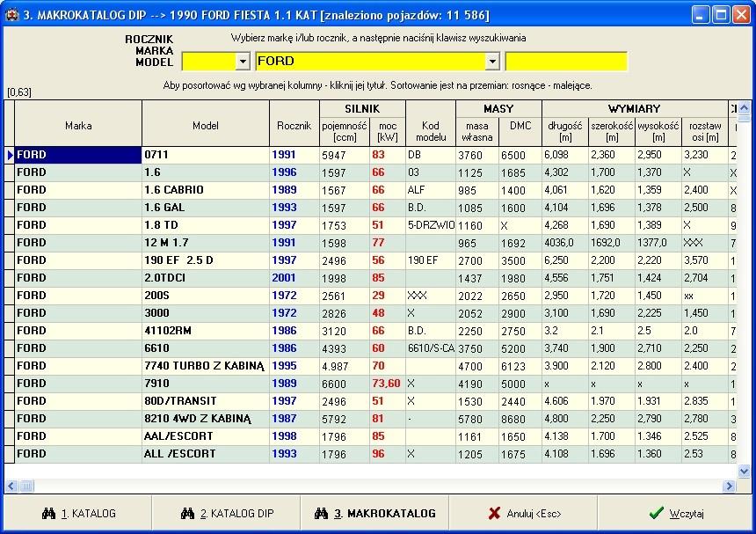Sort by the masa własna column header
The width and height of the screenshot is (756, 534).
(477, 132)
